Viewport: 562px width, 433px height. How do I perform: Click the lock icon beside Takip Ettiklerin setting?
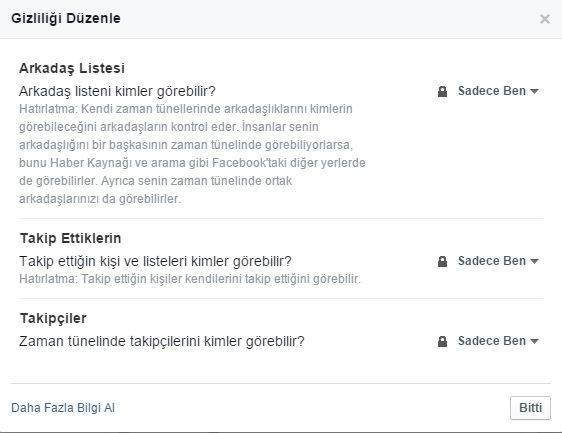click(x=442, y=261)
